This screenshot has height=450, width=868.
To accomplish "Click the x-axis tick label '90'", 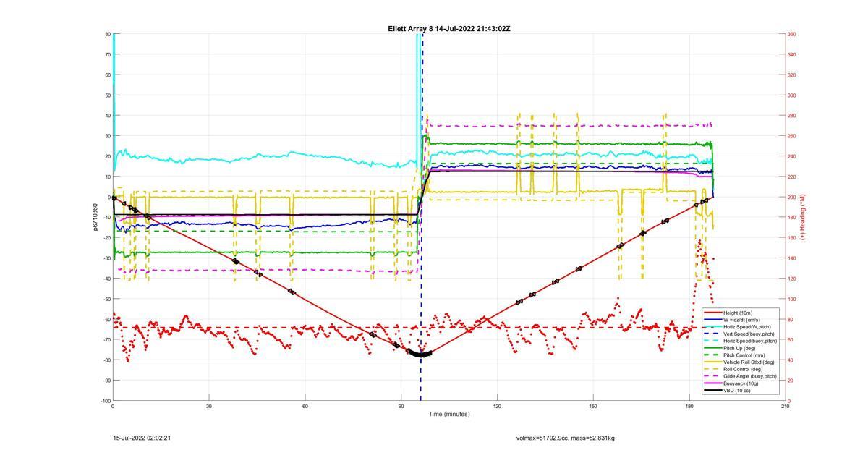I will [401, 406].
